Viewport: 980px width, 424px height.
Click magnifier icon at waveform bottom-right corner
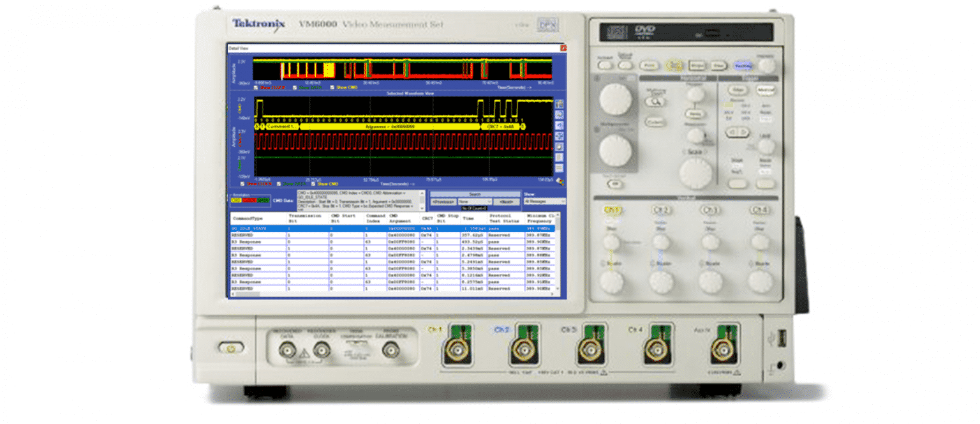pyautogui.click(x=560, y=181)
